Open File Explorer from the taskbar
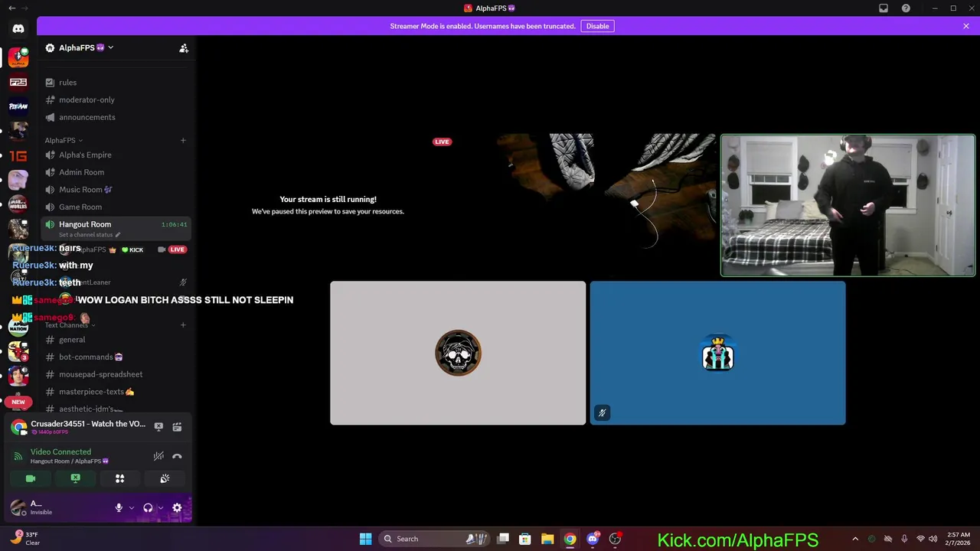Screen dimensions: 980x551 pos(547,539)
